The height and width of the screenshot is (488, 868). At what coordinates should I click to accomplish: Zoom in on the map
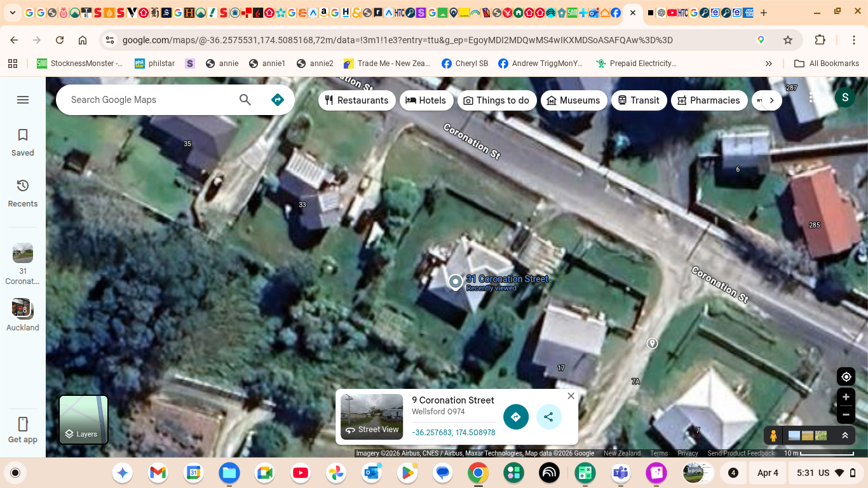846,397
